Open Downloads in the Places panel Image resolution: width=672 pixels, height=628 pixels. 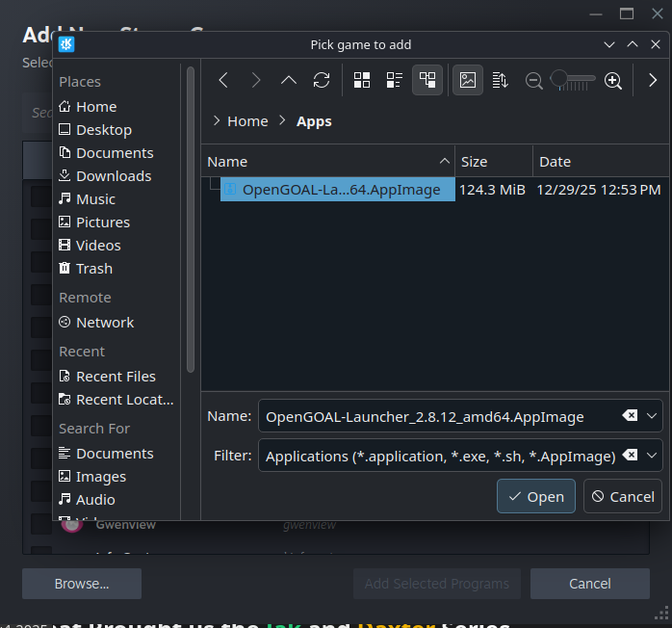tap(114, 176)
